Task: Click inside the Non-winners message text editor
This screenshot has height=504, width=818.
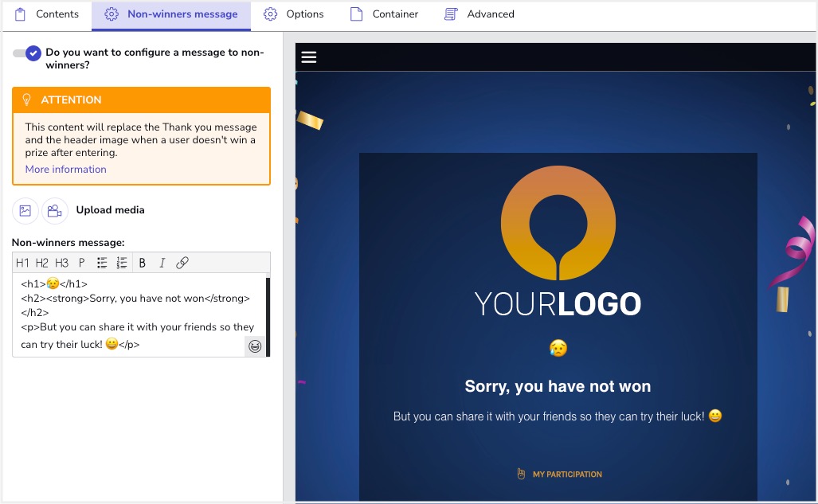Action: tap(135, 315)
